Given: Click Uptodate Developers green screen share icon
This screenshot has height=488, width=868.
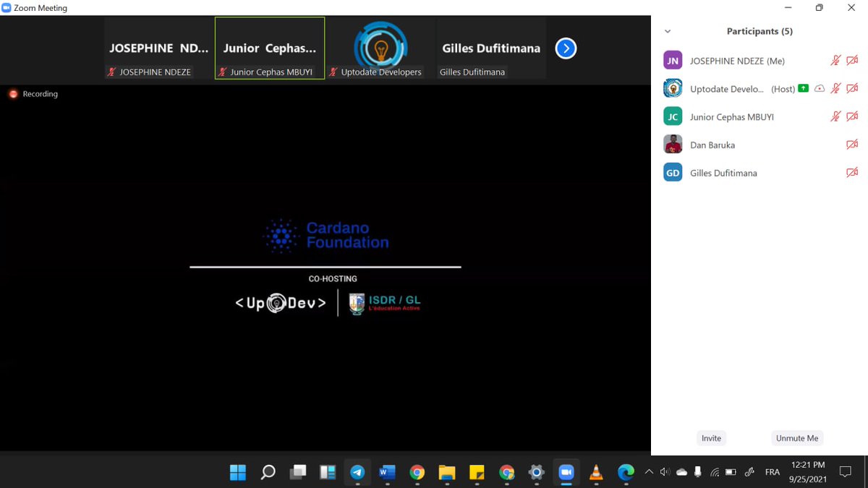Looking at the screenshot, I should click(x=803, y=88).
